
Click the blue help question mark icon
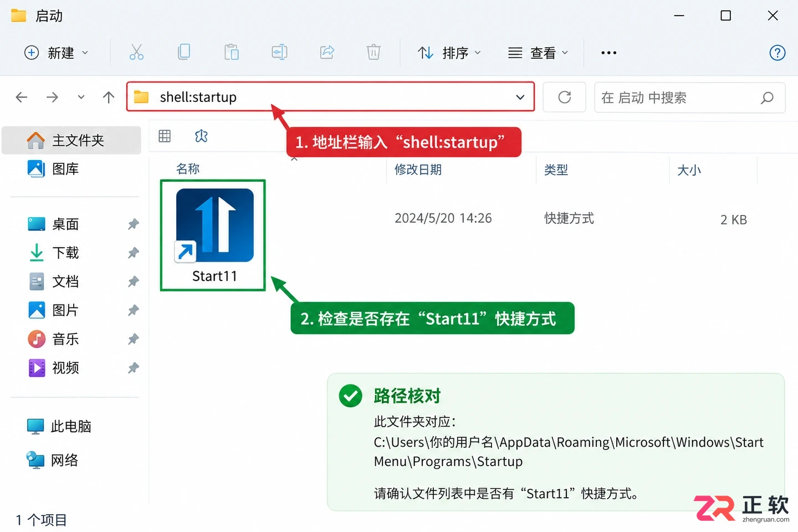click(777, 53)
